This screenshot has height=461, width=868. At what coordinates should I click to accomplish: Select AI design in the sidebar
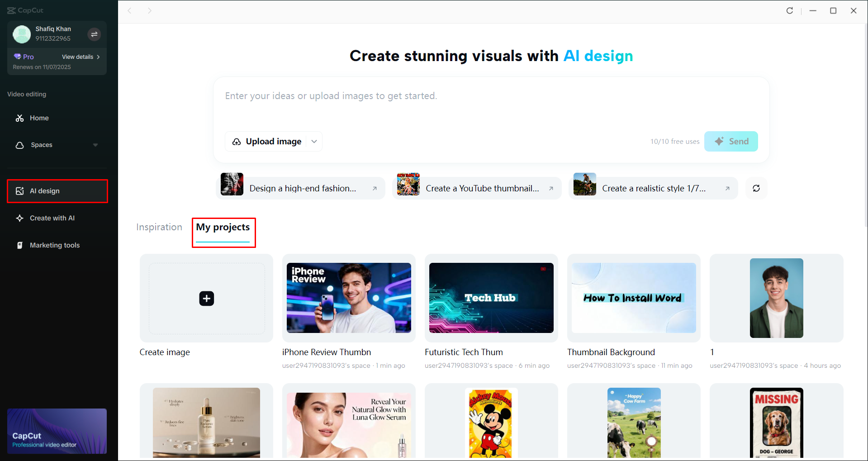43,190
